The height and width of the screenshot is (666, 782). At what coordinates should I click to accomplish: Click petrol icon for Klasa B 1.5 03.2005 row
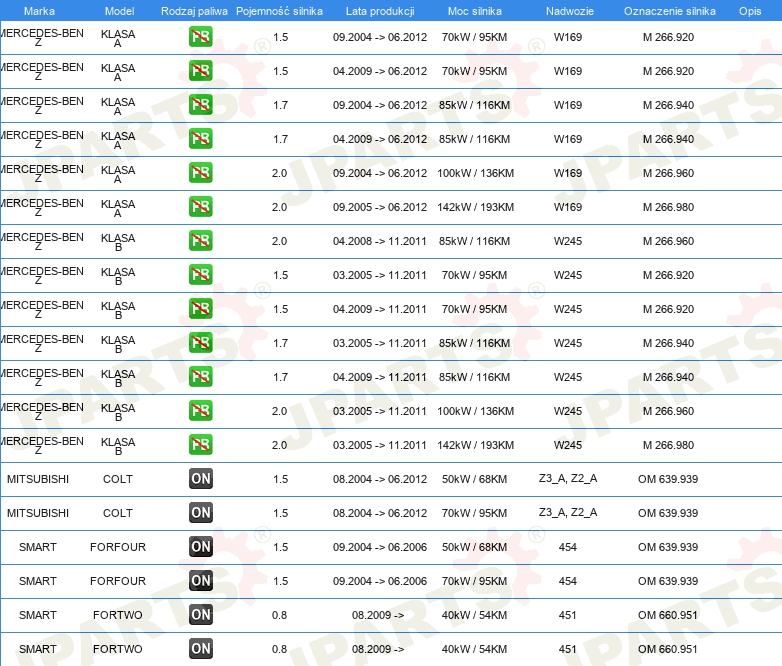(x=200, y=274)
